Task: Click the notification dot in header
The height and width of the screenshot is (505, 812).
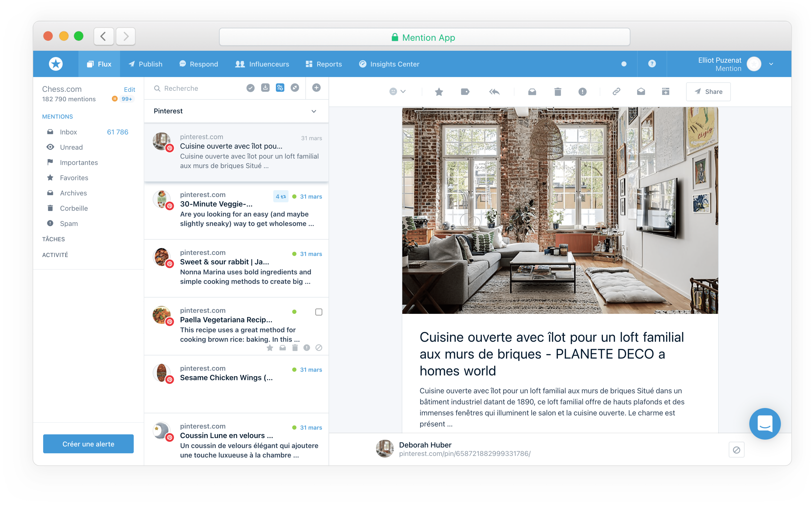Action: point(624,64)
